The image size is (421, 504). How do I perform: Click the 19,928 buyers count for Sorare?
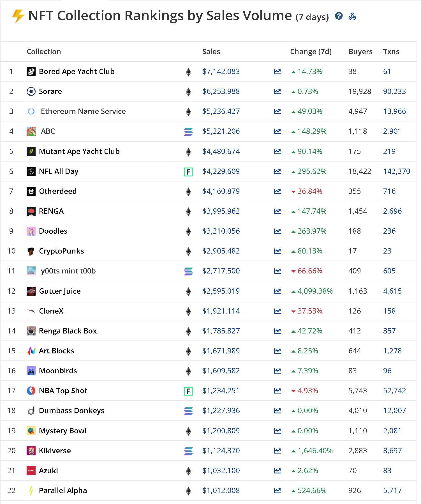[x=360, y=91]
